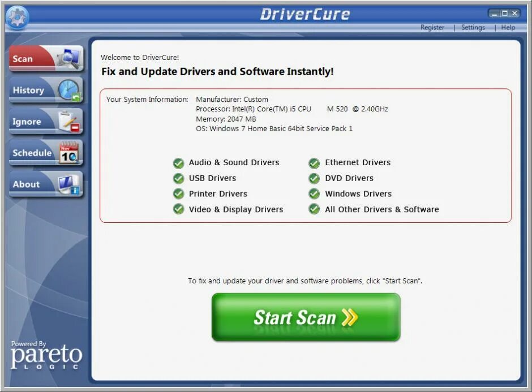Click the clipboard icon on Ignore button
The width and height of the screenshot is (532, 392).
(69, 122)
